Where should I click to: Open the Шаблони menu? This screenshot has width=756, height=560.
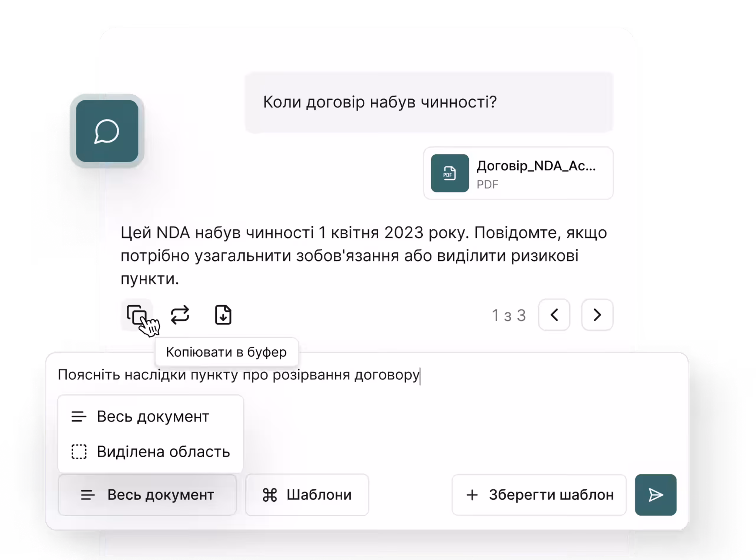pyautogui.click(x=306, y=494)
